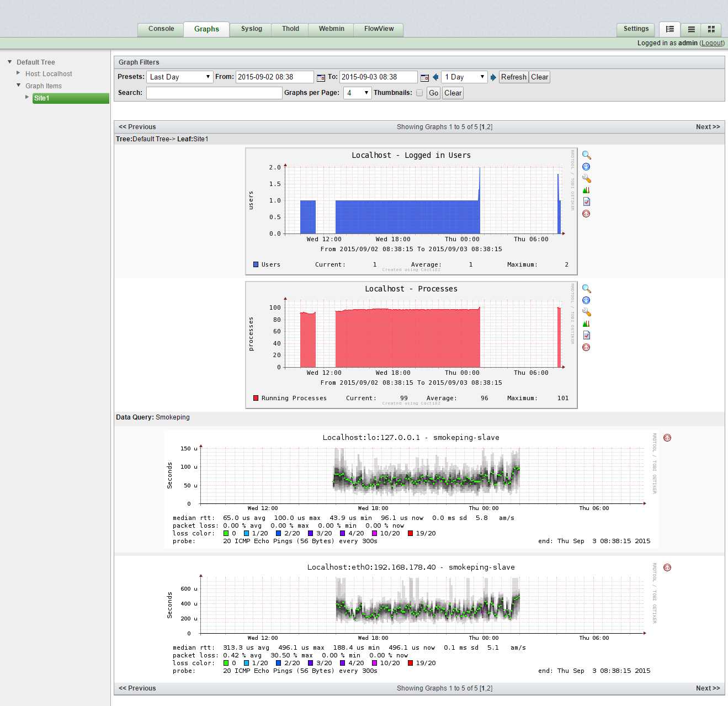Click the Logout link
The image size is (728, 706).
[712, 43]
